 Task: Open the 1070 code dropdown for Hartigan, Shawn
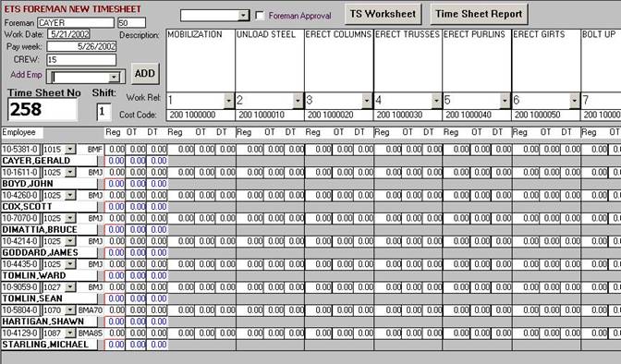point(69,310)
